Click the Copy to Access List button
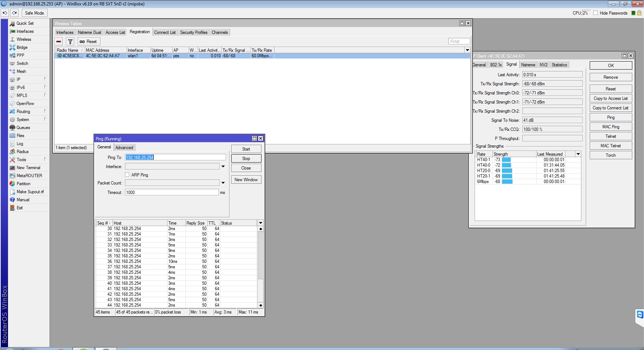Screen dimensions: 644x350 tap(610, 98)
